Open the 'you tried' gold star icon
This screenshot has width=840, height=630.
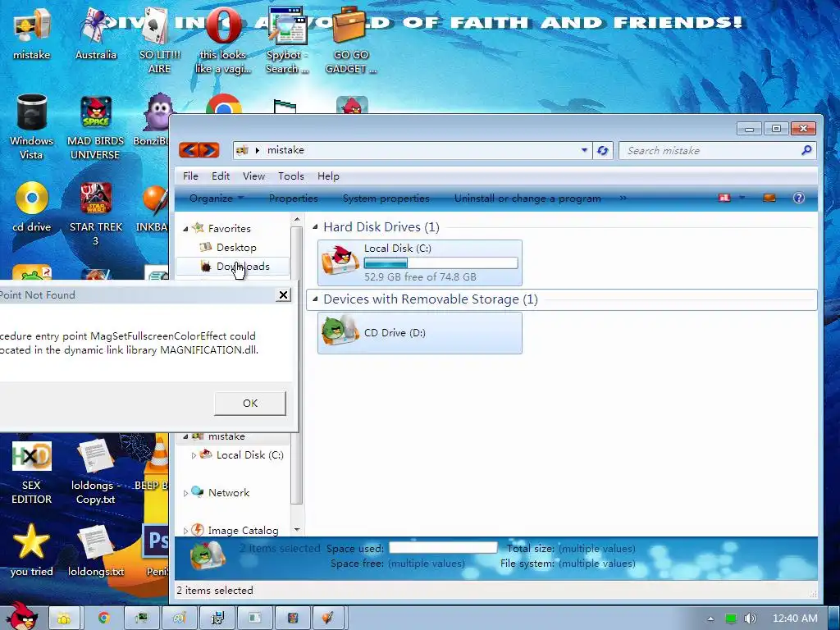pyautogui.click(x=32, y=550)
